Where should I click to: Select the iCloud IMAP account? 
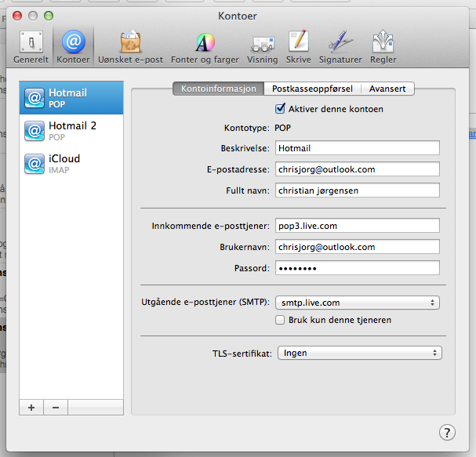click(71, 164)
